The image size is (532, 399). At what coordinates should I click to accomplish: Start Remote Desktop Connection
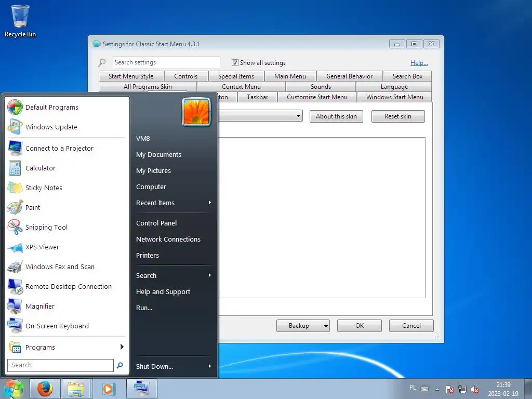coord(67,286)
